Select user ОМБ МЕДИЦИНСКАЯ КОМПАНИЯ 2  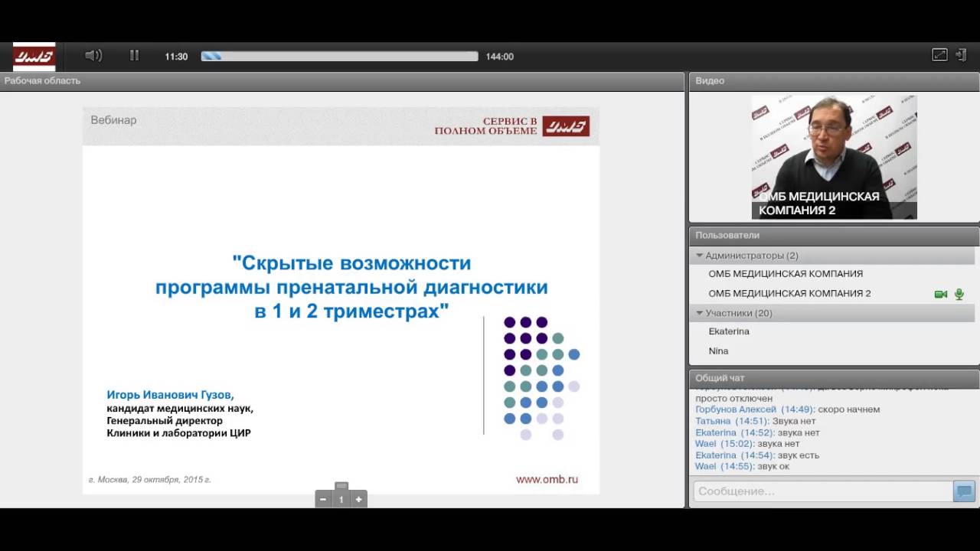(789, 293)
